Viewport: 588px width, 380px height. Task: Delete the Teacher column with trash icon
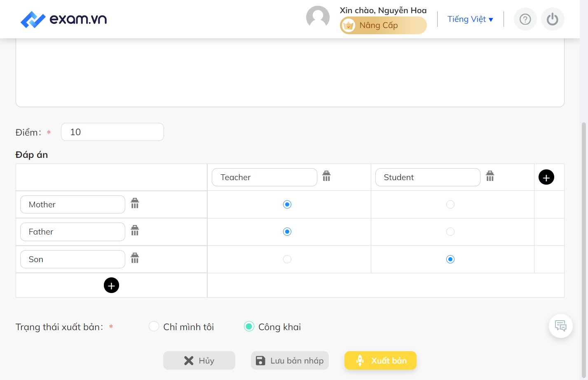(326, 176)
